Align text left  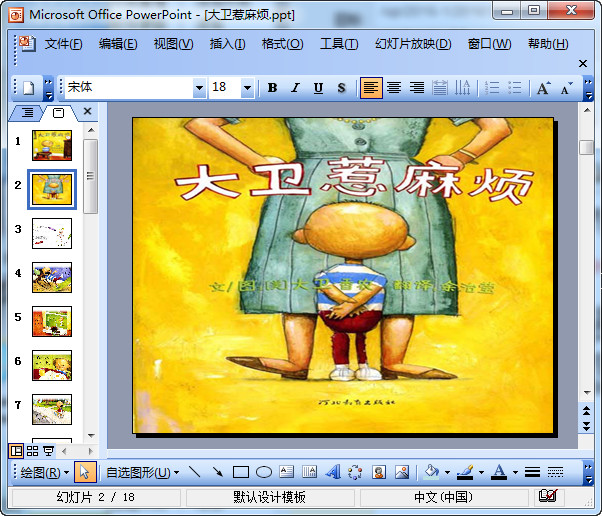point(371,88)
